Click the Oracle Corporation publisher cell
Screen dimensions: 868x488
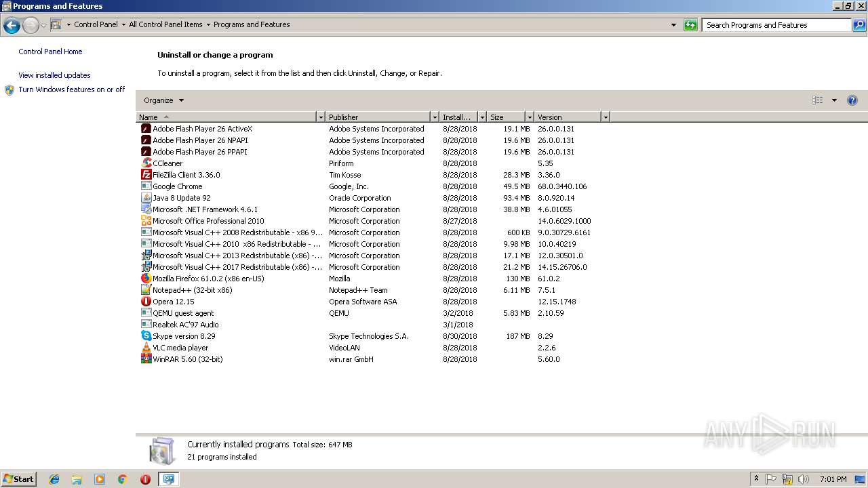pyautogui.click(x=360, y=198)
